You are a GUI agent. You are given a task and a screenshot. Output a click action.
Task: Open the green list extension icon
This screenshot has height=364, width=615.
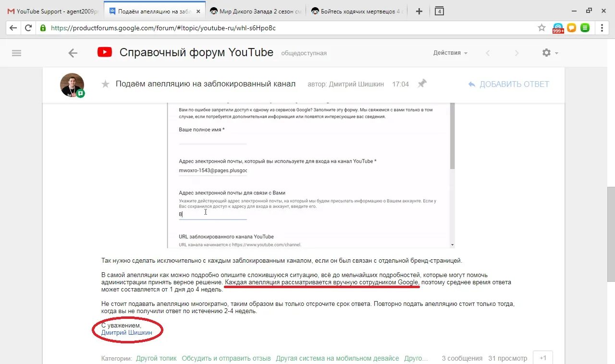pyautogui.click(x=585, y=28)
